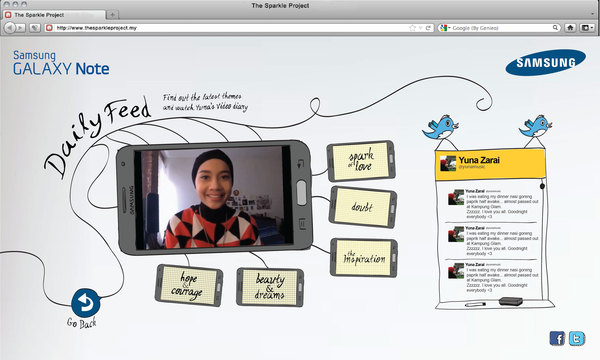Open the Inspiration theme card

pyautogui.click(x=364, y=258)
